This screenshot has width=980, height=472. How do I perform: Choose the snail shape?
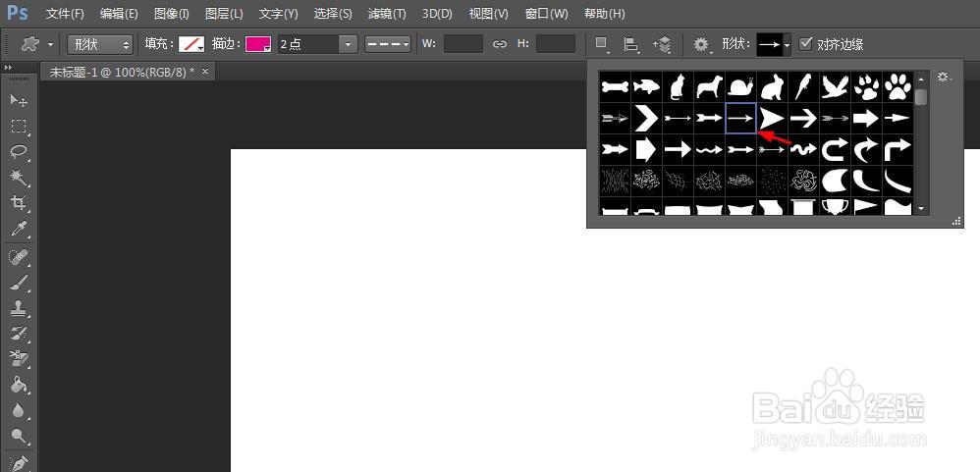click(740, 86)
